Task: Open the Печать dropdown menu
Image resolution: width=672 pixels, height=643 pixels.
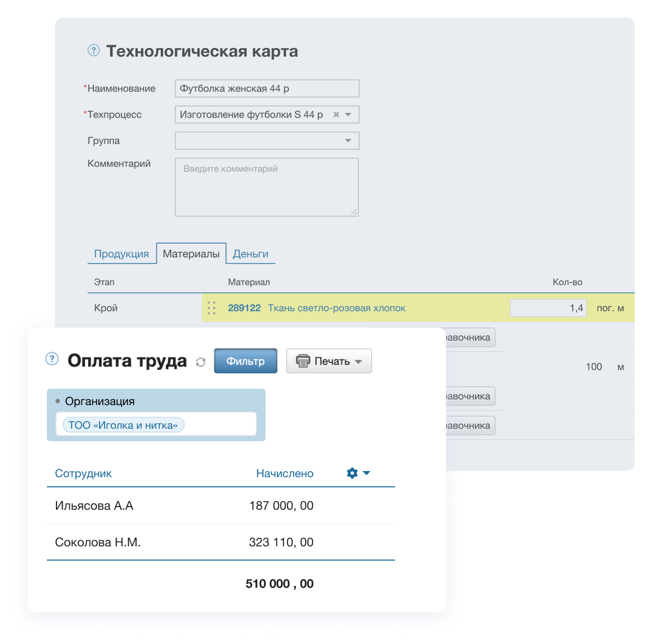Action: (x=329, y=361)
